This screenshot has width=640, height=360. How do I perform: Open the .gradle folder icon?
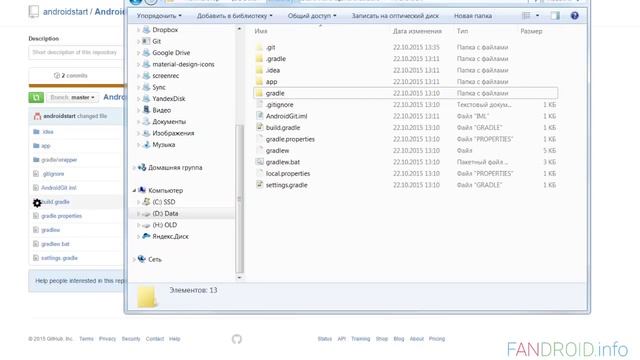coord(259,59)
